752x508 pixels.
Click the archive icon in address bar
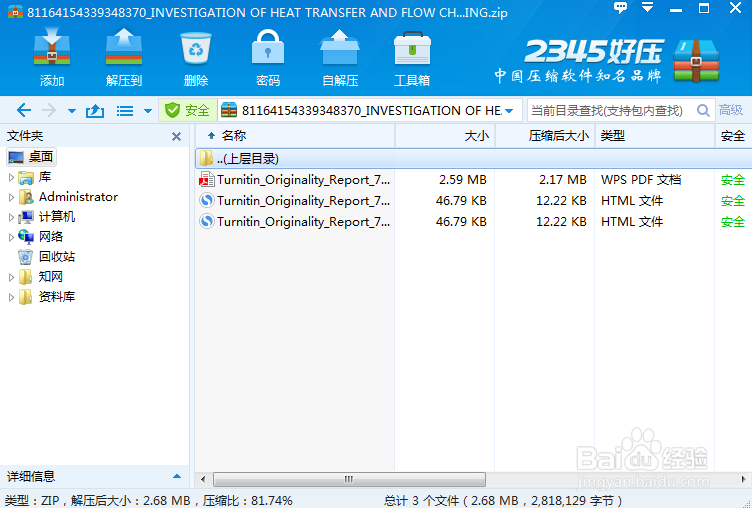pyautogui.click(x=229, y=110)
